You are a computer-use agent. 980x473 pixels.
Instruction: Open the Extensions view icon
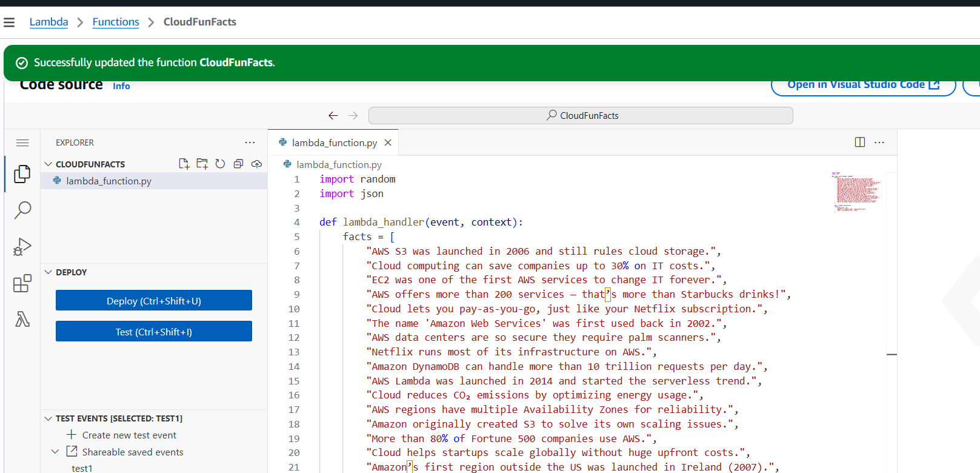(22, 283)
